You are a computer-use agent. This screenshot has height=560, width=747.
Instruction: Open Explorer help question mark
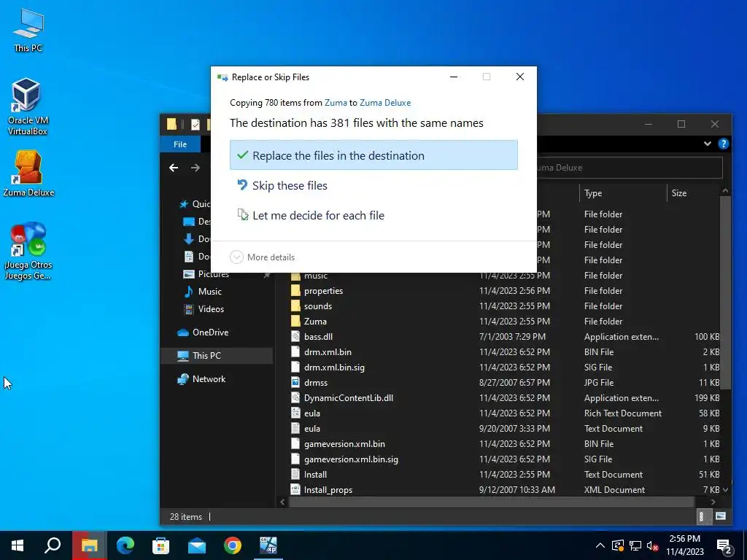(x=723, y=144)
